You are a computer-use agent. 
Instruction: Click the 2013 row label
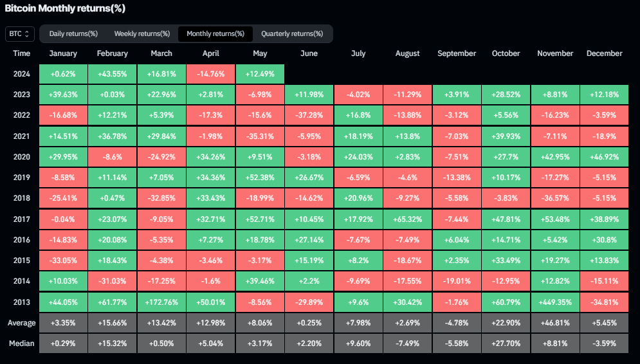[21, 302]
